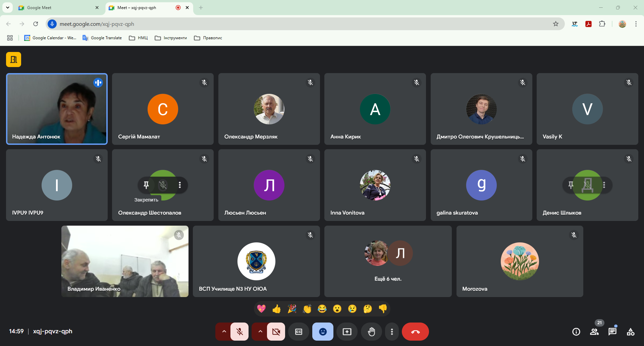Image resolution: width=644 pixels, height=346 pixels.
Task: Open the three-dot more options menu
Action: pyautogui.click(x=392, y=332)
